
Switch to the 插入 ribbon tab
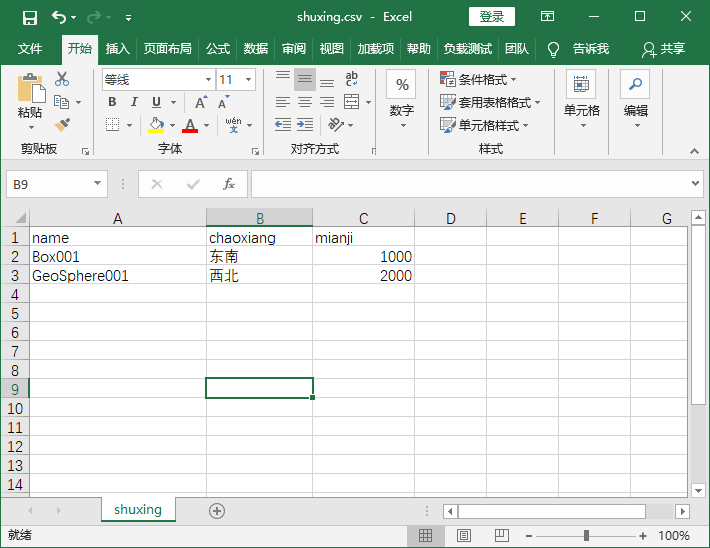118,48
